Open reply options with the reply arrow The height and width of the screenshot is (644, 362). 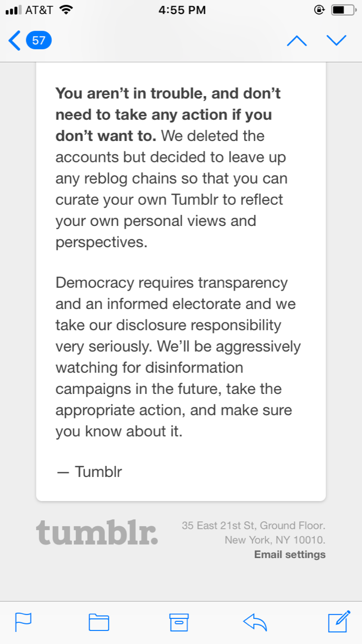coord(255,622)
